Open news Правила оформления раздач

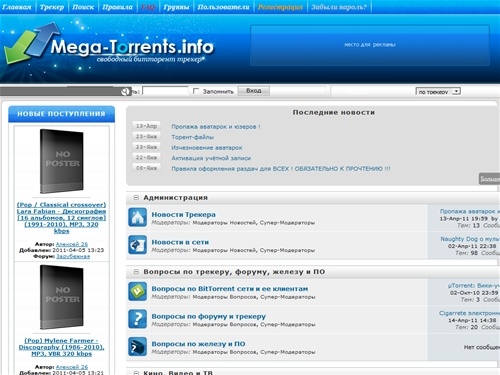tap(281, 169)
